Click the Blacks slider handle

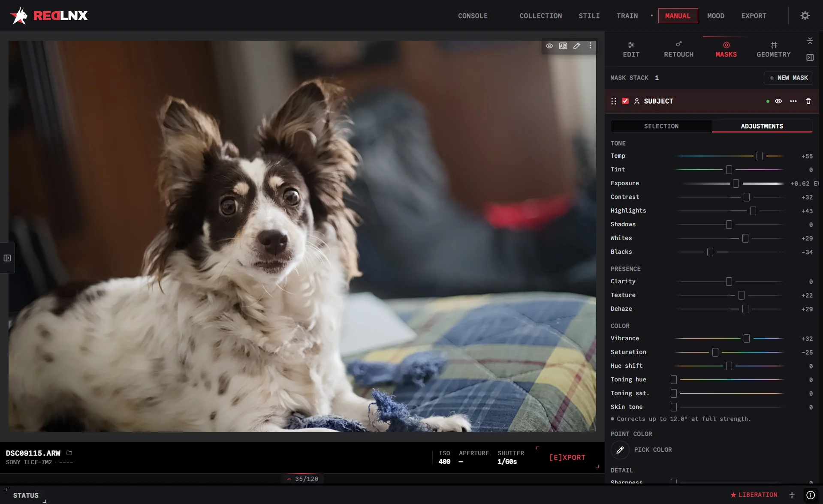click(710, 252)
